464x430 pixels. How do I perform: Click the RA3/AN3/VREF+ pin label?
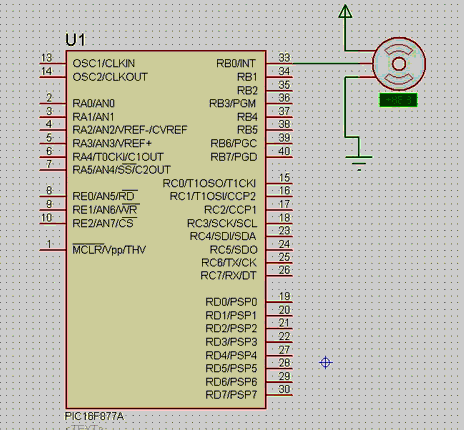coord(112,143)
